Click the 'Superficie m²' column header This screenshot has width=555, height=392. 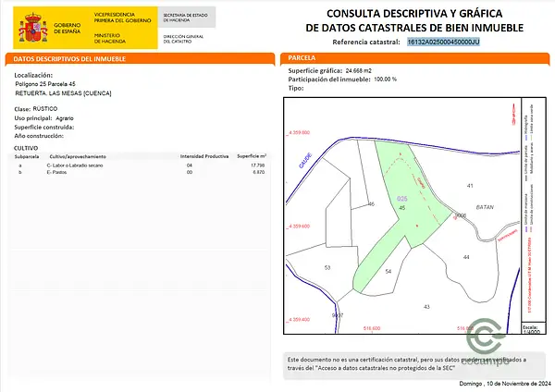coord(252,155)
